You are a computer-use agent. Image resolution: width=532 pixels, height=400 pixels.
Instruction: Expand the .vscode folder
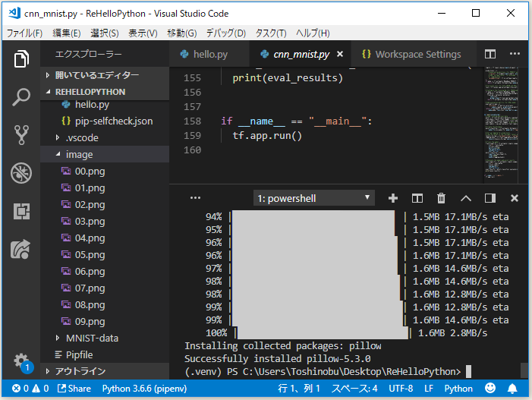coord(105,137)
